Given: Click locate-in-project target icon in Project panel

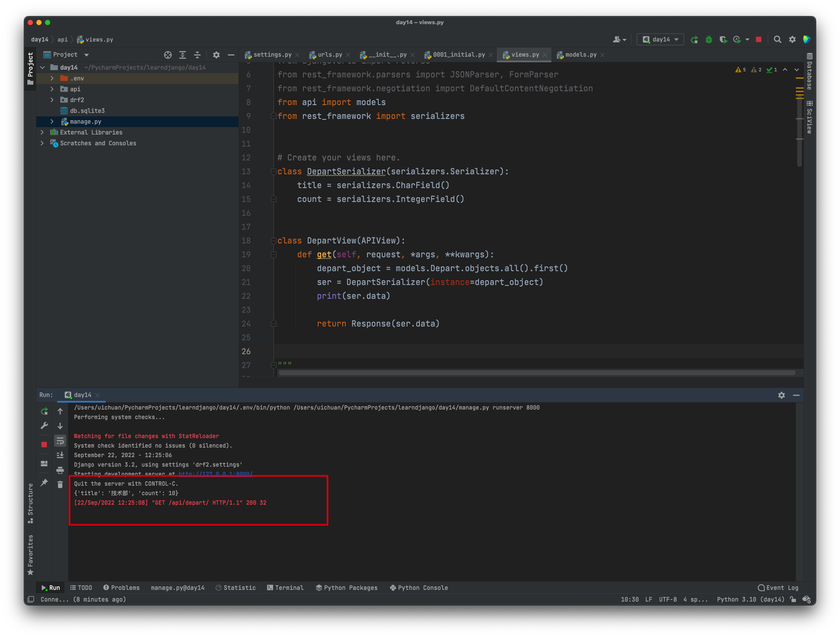Looking at the screenshot, I should 168,54.
